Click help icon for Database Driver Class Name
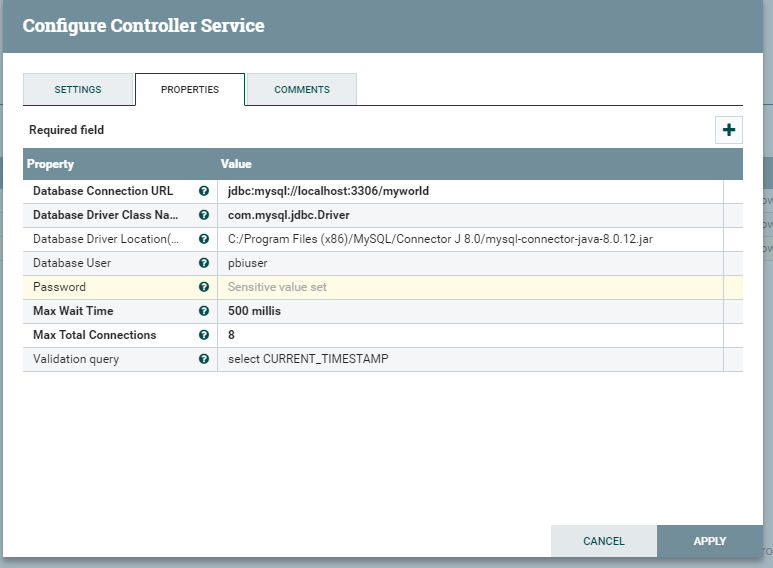The height and width of the screenshot is (568, 773). (204, 215)
